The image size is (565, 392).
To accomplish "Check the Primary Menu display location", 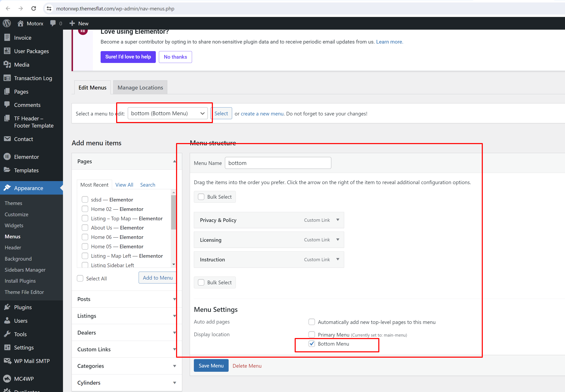I will point(312,335).
